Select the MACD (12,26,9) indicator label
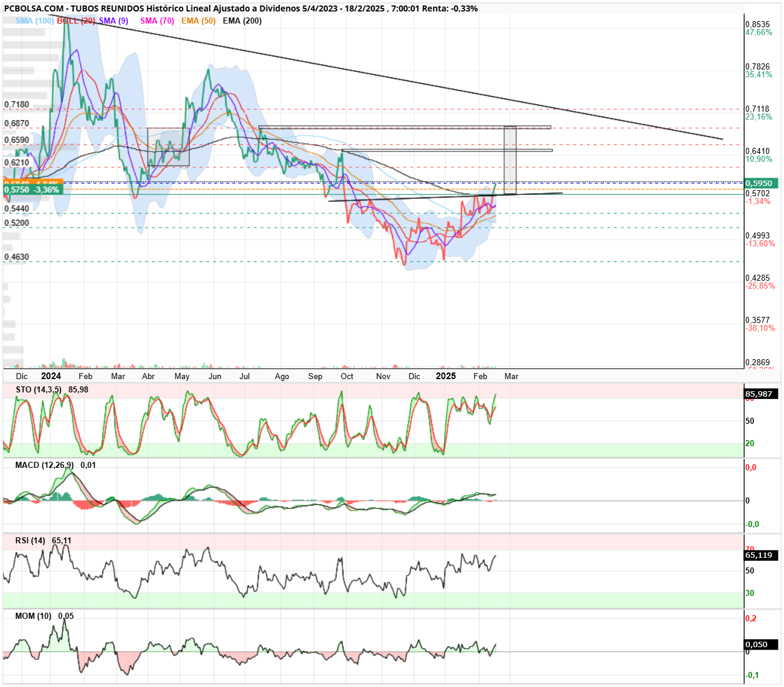Image resolution: width=784 pixels, height=687 pixels. [x=45, y=465]
